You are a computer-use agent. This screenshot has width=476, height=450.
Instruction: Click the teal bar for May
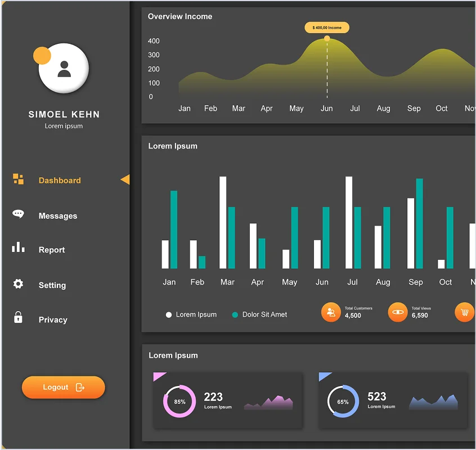pyautogui.click(x=294, y=237)
